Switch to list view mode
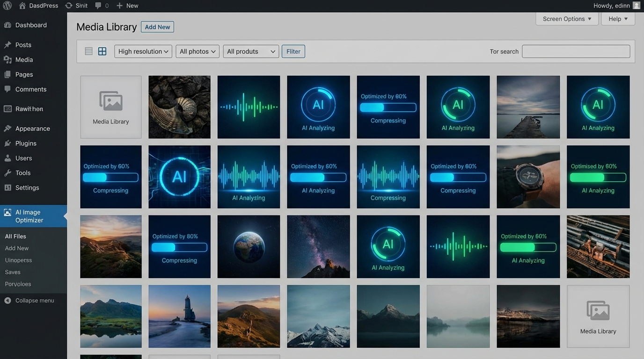Image resolution: width=644 pixels, height=359 pixels. click(x=88, y=50)
